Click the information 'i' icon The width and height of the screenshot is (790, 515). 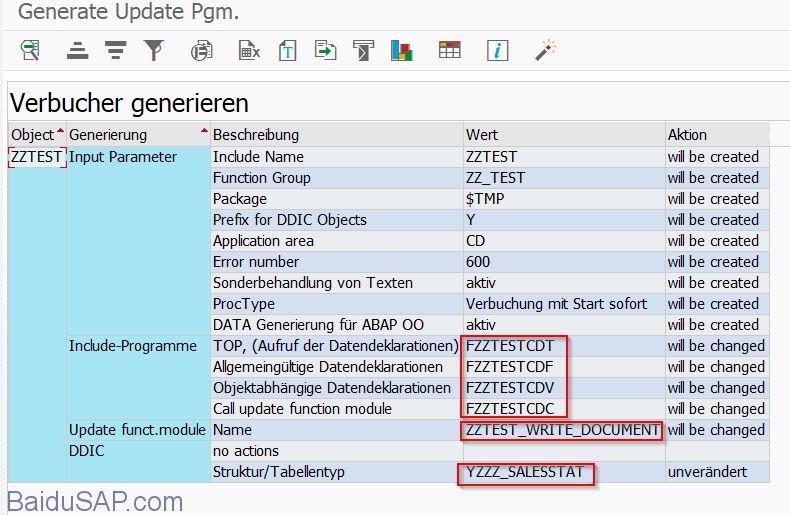[498, 50]
